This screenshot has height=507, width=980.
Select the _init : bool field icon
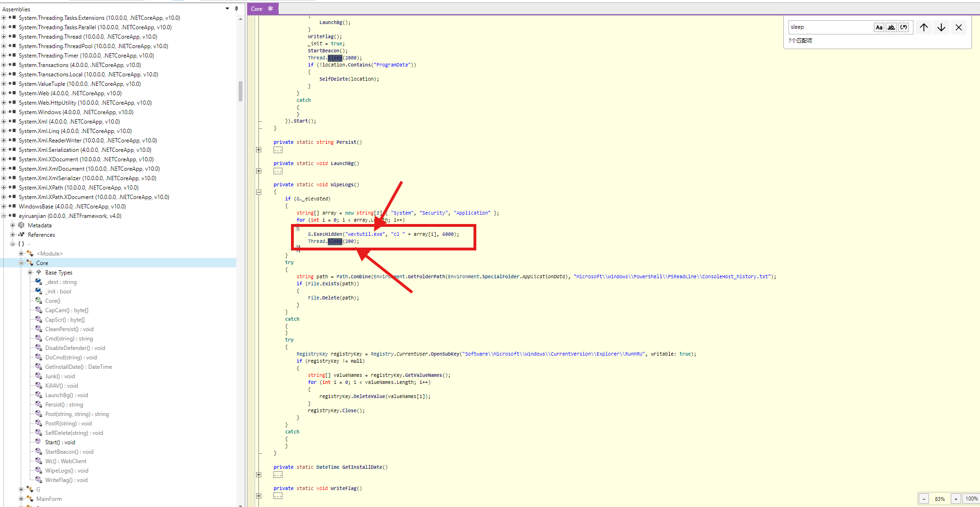click(x=39, y=291)
